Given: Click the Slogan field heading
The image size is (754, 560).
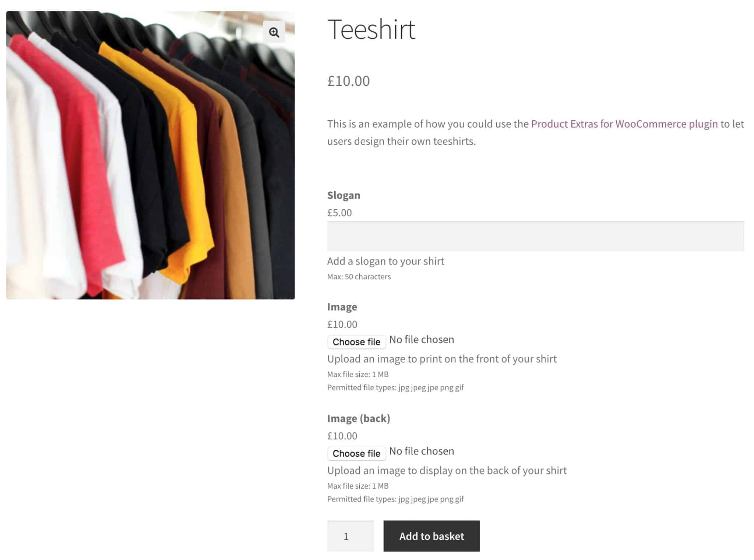Looking at the screenshot, I should [x=343, y=195].
